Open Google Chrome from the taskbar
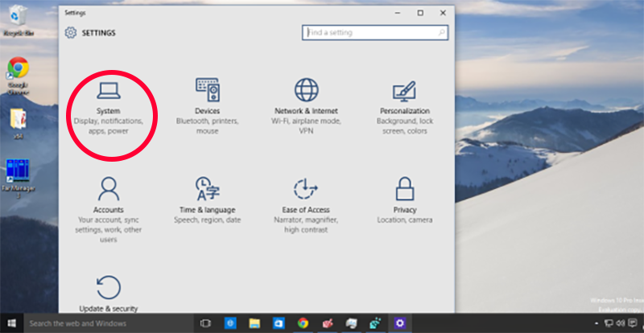The image size is (644, 333). 303,323
